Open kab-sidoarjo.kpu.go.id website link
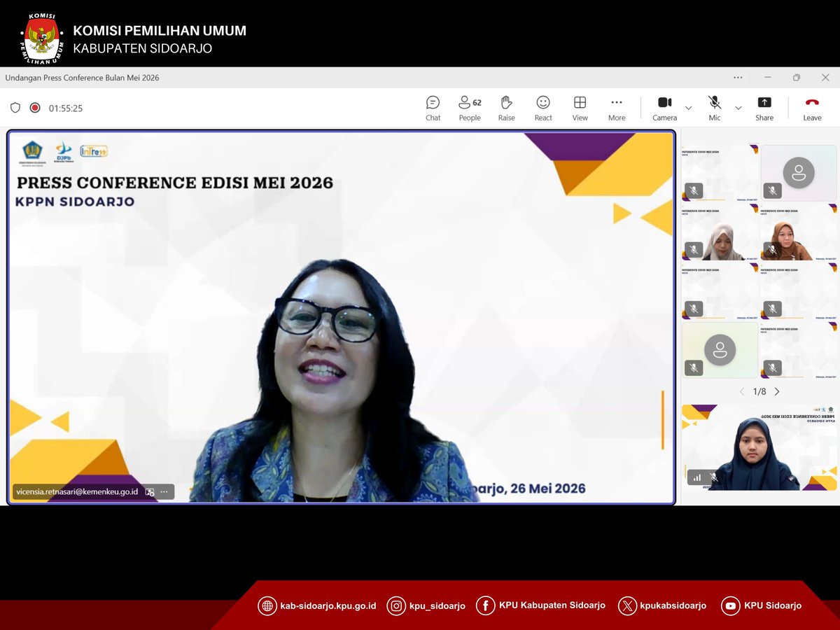This screenshot has height=630, width=840. coord(328,606)
